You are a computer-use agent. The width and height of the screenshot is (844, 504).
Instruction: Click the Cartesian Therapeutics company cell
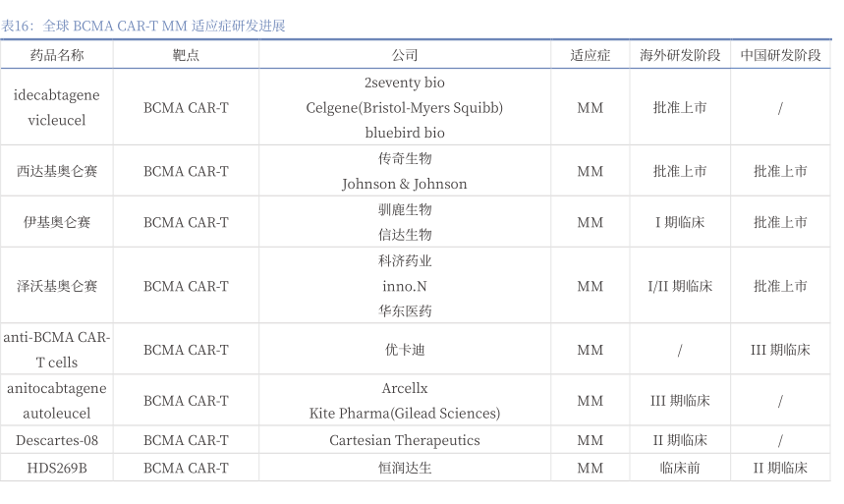point(404,440)
